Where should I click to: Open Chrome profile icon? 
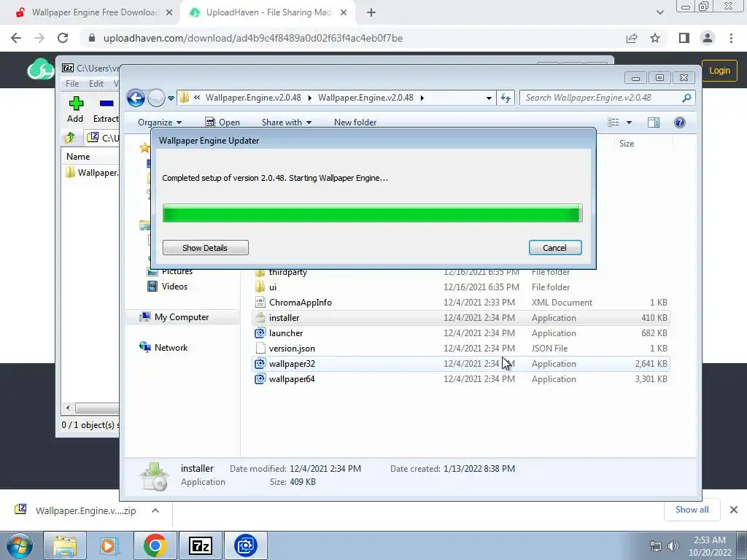[708, 38]
